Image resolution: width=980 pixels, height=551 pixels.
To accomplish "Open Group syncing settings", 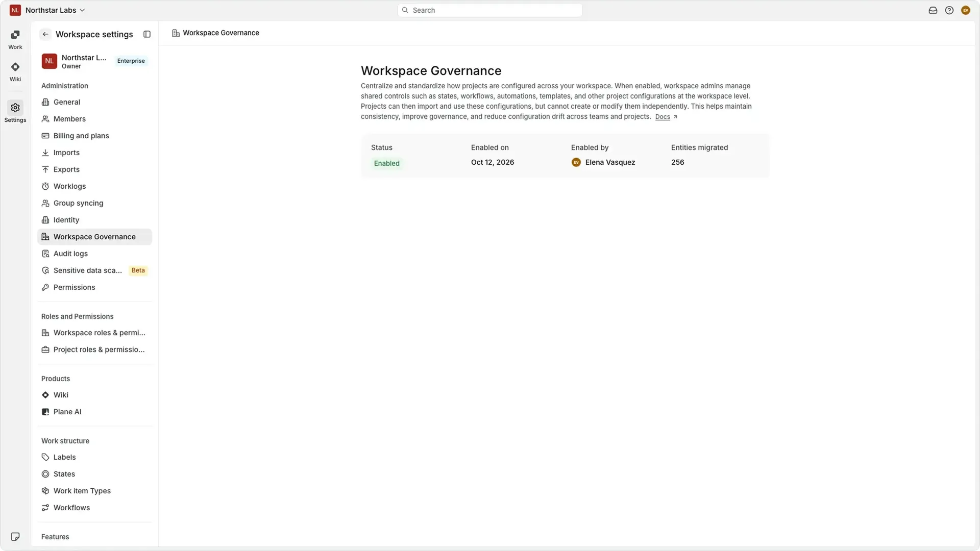I will tap(94, 203).
